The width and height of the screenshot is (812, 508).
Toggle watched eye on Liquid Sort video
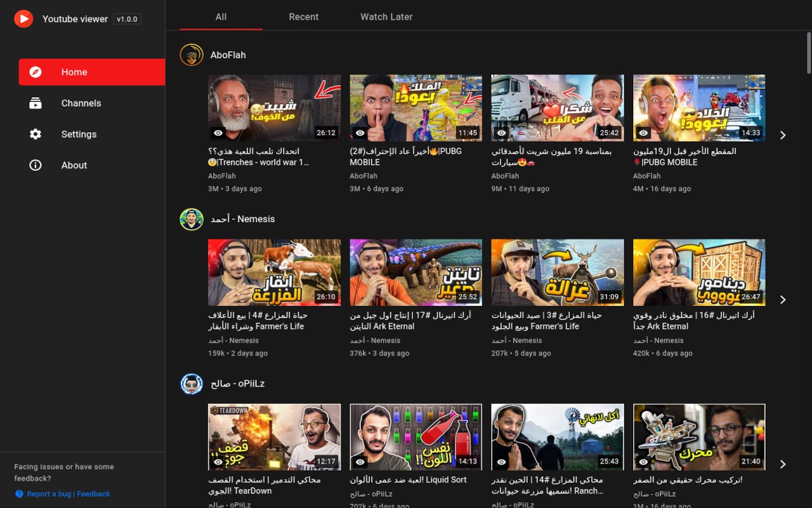pyautogui.click(x=360, y=462)
